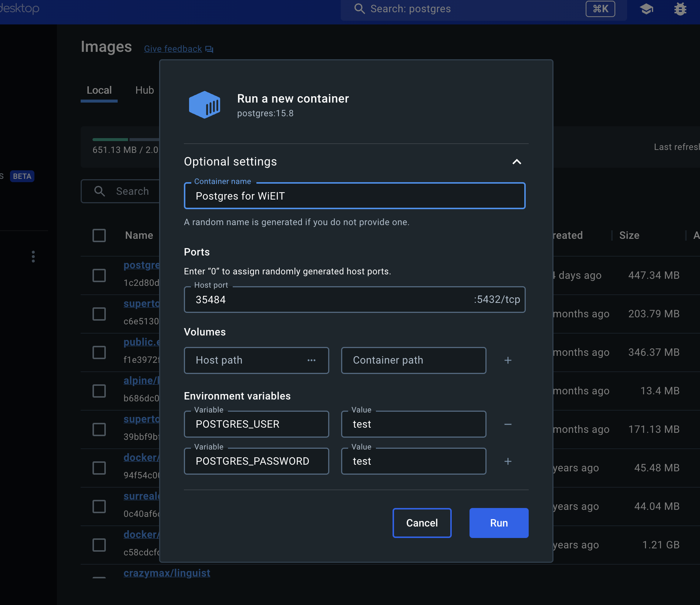The width and height of the screenshot is (700, 605).
Task: Click the postgres:15.8 image label
Action: pos(265,113)
